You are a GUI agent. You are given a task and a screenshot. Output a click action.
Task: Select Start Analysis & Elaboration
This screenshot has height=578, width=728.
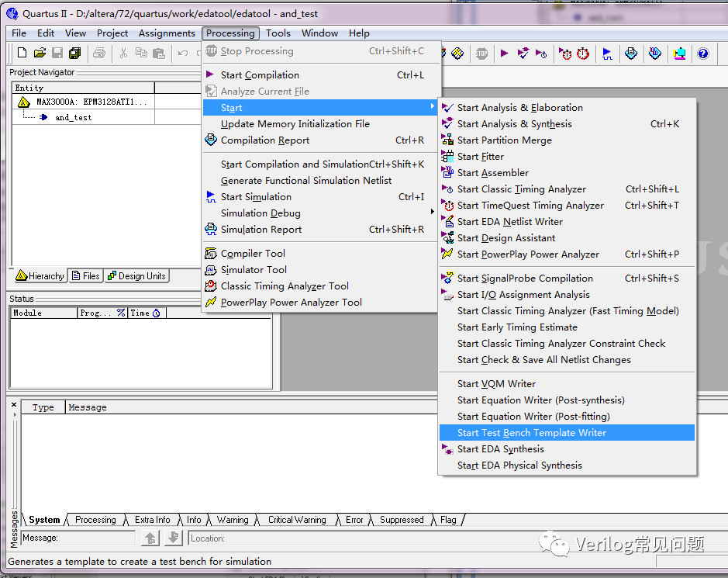pos(567,107)
